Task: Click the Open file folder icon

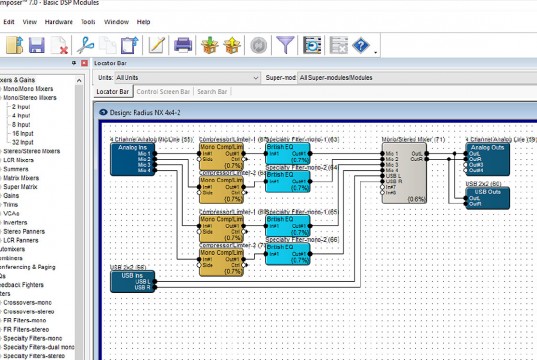Action: [14, 45]
